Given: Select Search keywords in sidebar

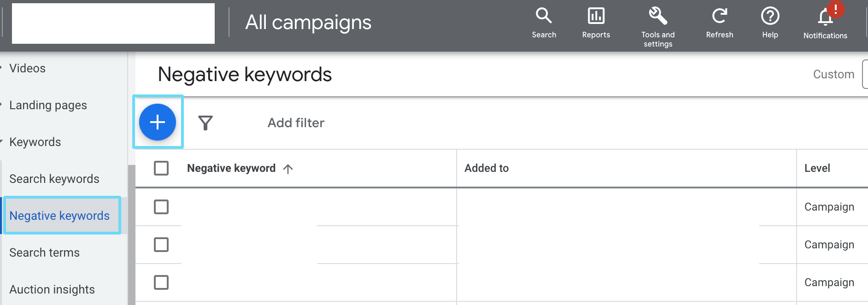Looking at the screenshot, I should click(54, 179).
